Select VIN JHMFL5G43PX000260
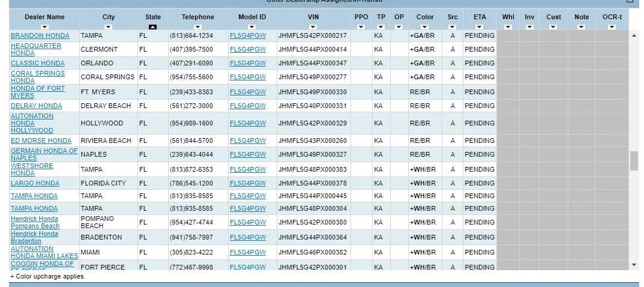Image resolution: width=644 pixels, height=287 pixels. point(312,140)
